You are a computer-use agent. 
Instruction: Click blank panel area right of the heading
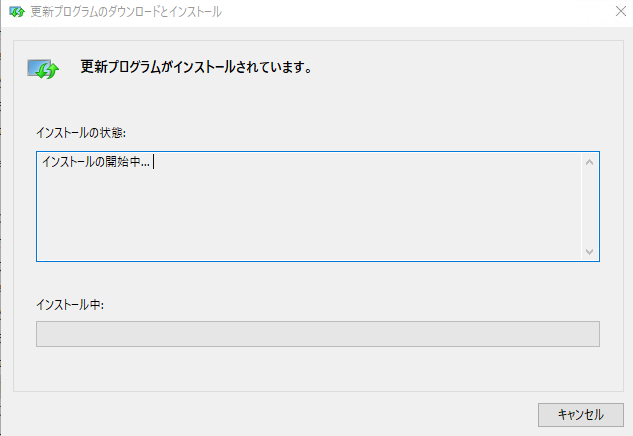(x=464, y=67)
